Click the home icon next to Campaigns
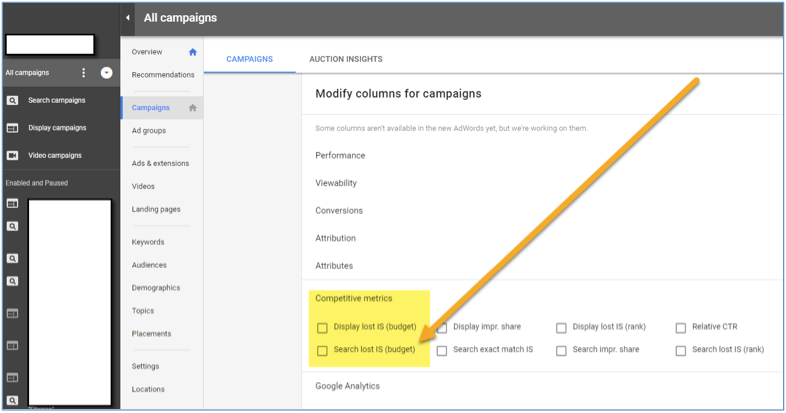This screenshot has height=413, width=786. [x=193, y=108]
